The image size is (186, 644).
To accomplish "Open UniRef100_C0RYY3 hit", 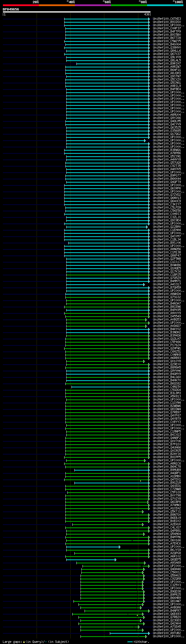I will pos(167,422).
